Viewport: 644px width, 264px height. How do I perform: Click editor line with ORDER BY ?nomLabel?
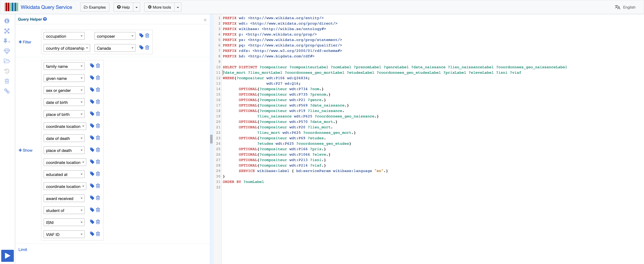(243, 182)
